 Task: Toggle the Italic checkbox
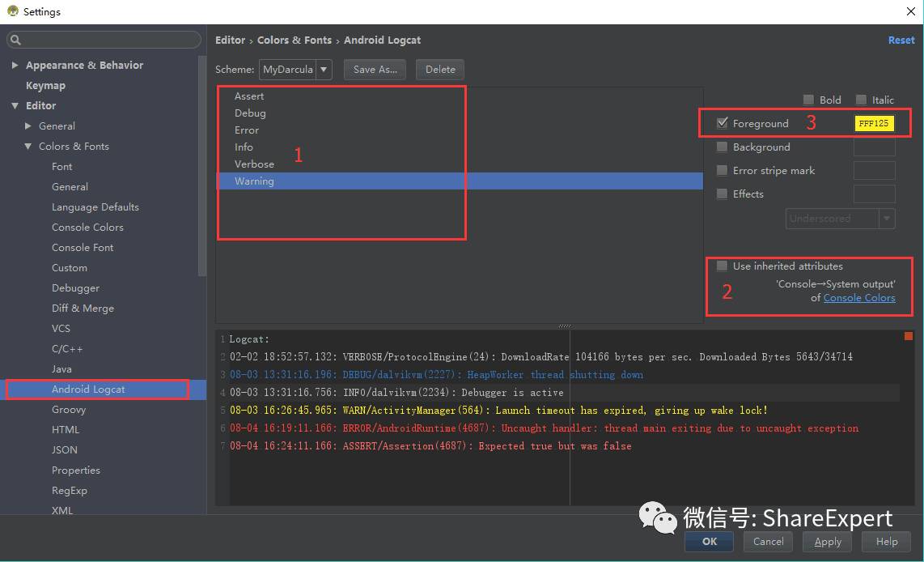861,100
